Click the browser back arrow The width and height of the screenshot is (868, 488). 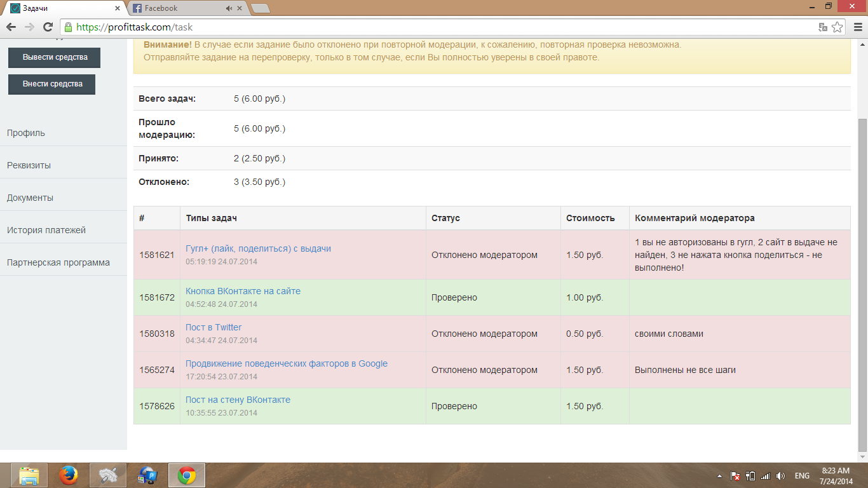(x=11, y=27)
